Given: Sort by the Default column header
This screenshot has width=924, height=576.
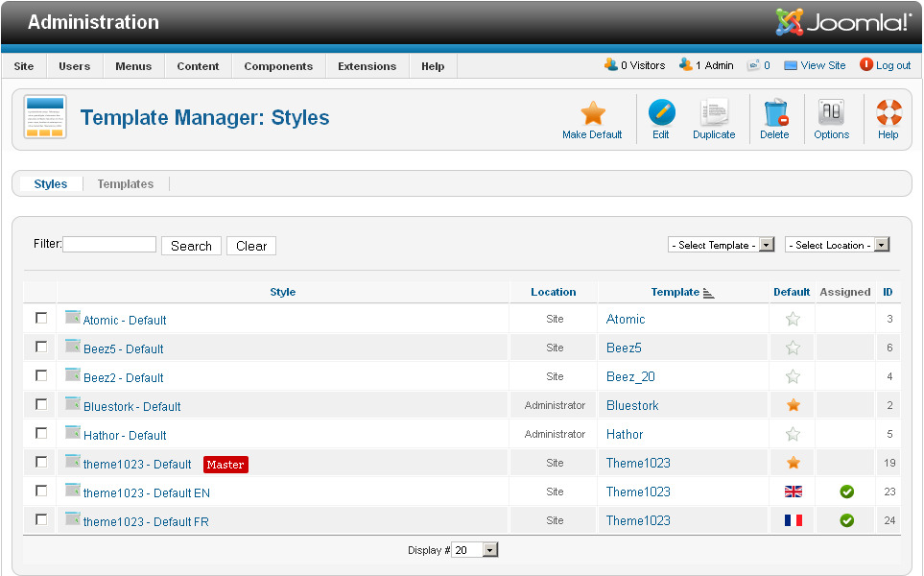Looking at the screenshot, I should click(x=792, y=293).
